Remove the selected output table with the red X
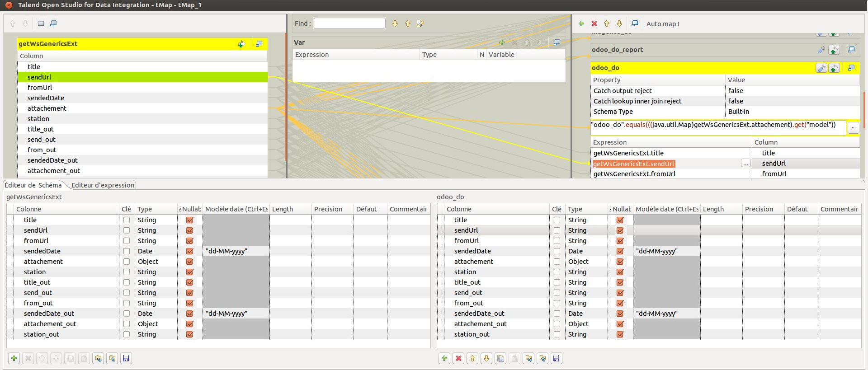This screenshot has width=868, height=370. pyautogui.click(x=594, y=23)
